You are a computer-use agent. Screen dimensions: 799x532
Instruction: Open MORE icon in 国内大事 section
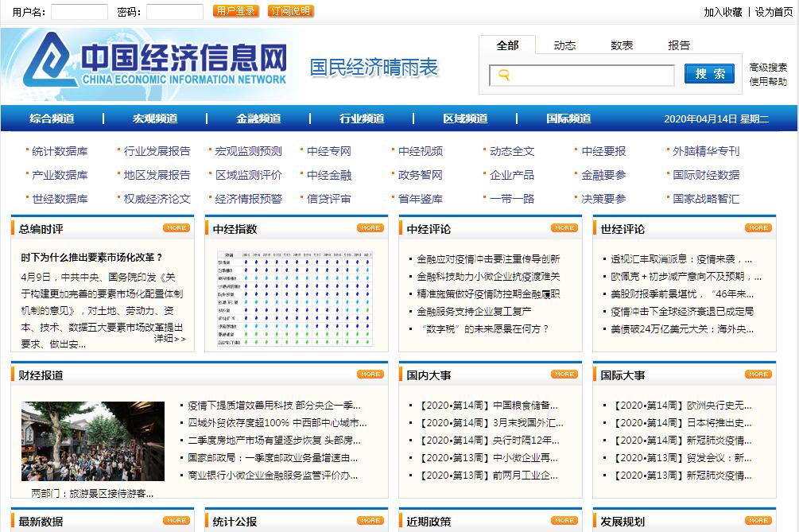[564, 375]
